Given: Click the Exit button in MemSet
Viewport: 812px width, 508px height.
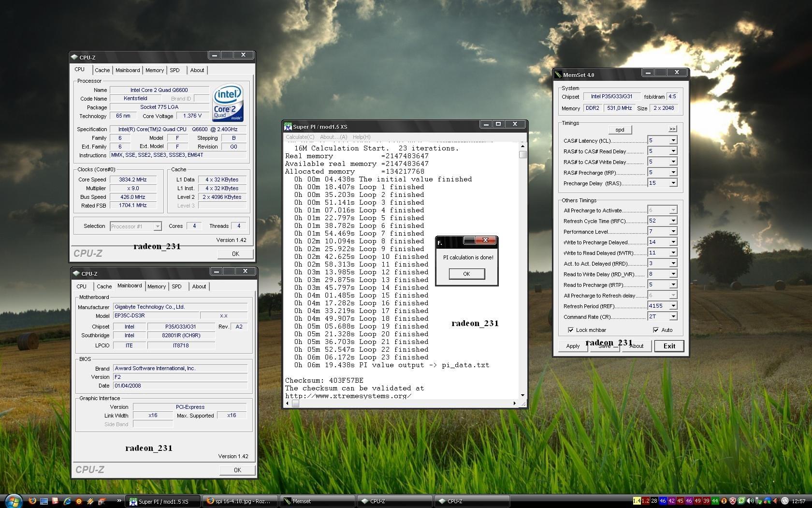Looking at the screenshot, I should (669, 346).
